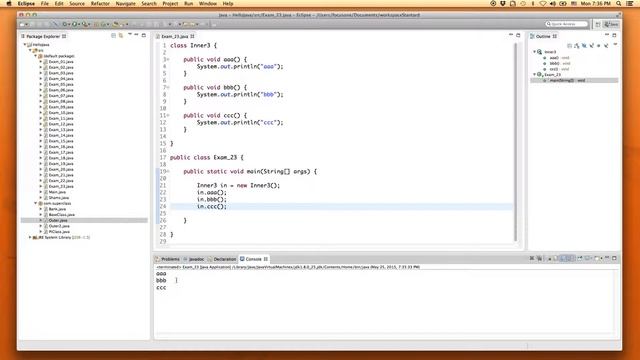
Task: Toggle Hide Local Types in Outline
Action: (606, 45)
